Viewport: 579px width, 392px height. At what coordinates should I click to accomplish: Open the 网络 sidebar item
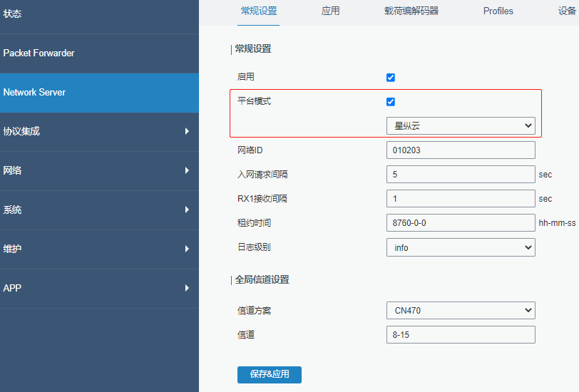click(99, 171)
